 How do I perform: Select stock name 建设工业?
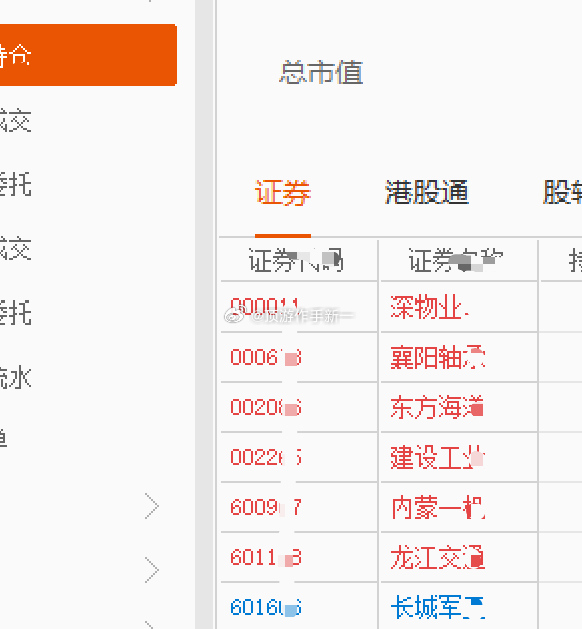tap(438, 457)
